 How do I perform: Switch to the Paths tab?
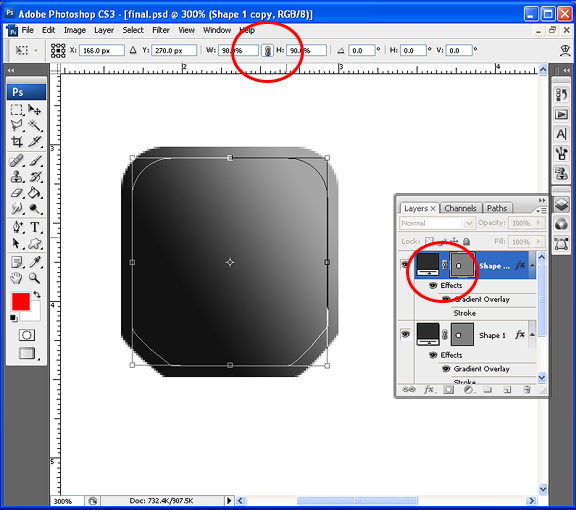coord(497,208)
